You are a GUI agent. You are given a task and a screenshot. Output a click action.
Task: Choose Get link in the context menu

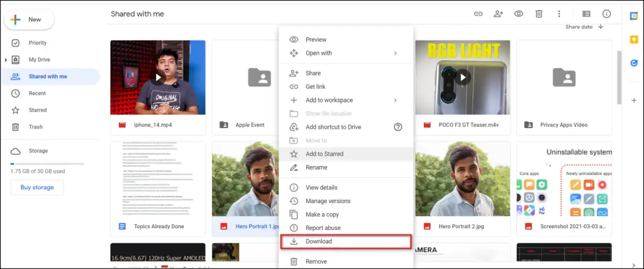pos(346,87)
